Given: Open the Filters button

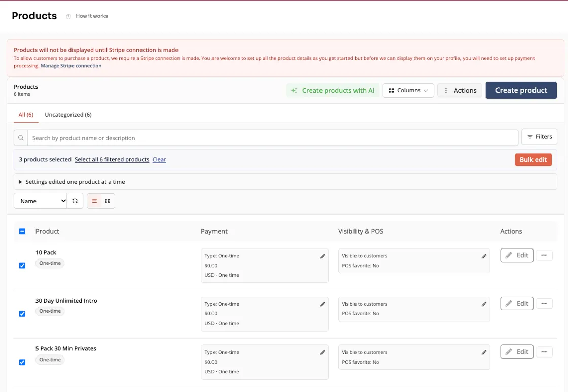Looking at the screenshot, I should click(x=540, y=136).
